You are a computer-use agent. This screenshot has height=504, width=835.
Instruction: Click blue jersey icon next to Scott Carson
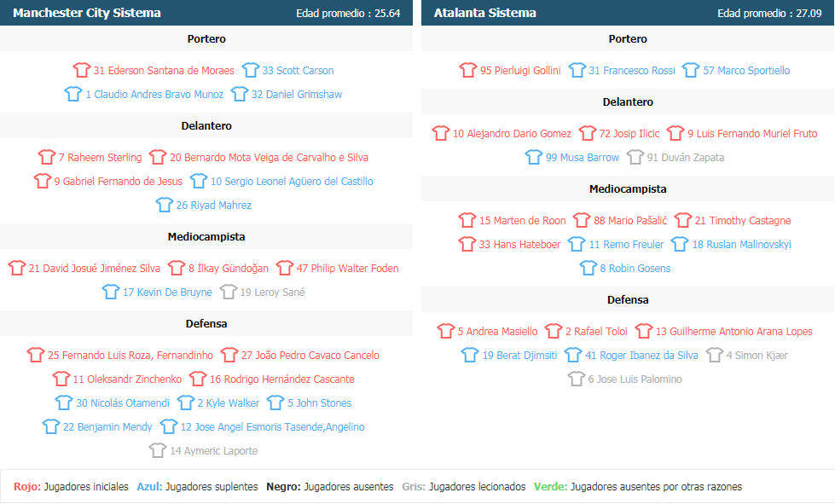pyautogui.click(x=250, y=70)
